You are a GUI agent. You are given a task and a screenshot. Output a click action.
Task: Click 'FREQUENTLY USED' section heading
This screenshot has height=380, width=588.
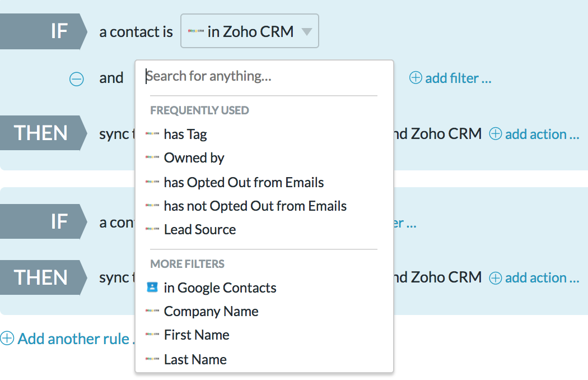point(199,110)
